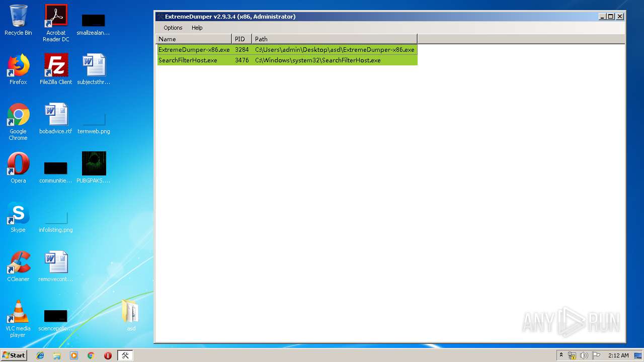Launch the Google Chrome desktop shortcut
The height and width of the screenshot is (362, 644).
[x=18, y=122]
